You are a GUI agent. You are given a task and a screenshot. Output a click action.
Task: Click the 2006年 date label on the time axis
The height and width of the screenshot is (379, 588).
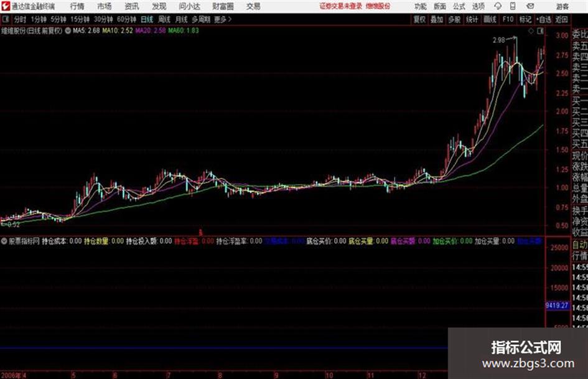click(x=11, y=375)
